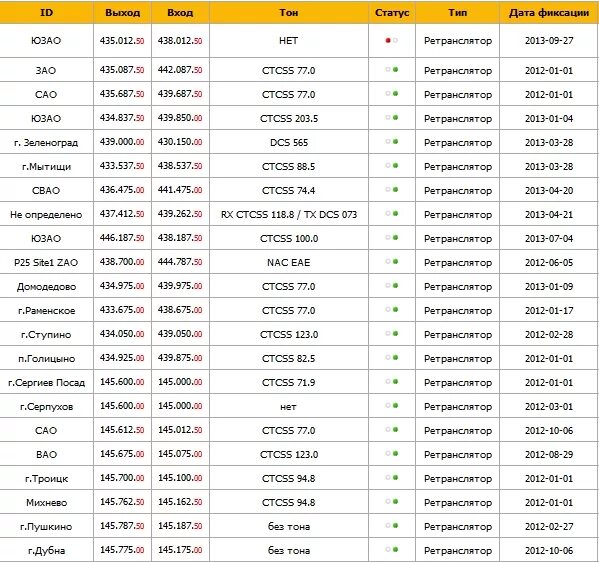The image size is (599, 562).
Task: Click the Не определено ID cell
Action: tap(46, 215)
